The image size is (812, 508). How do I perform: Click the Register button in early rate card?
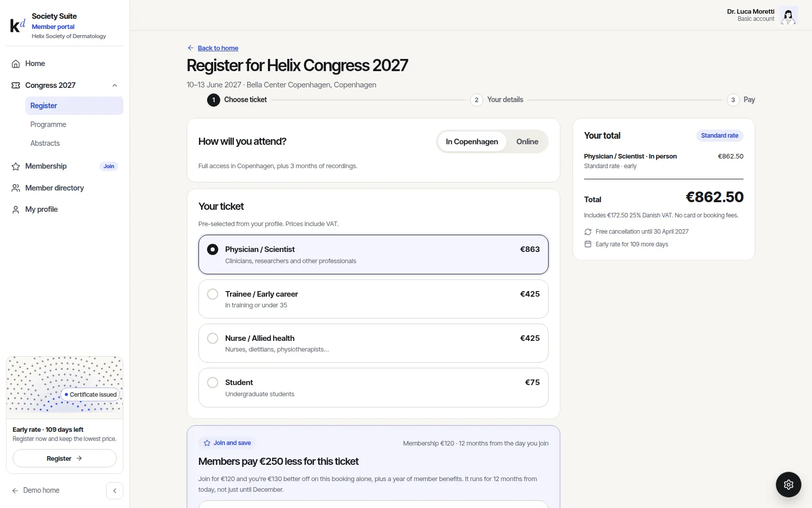64,458
